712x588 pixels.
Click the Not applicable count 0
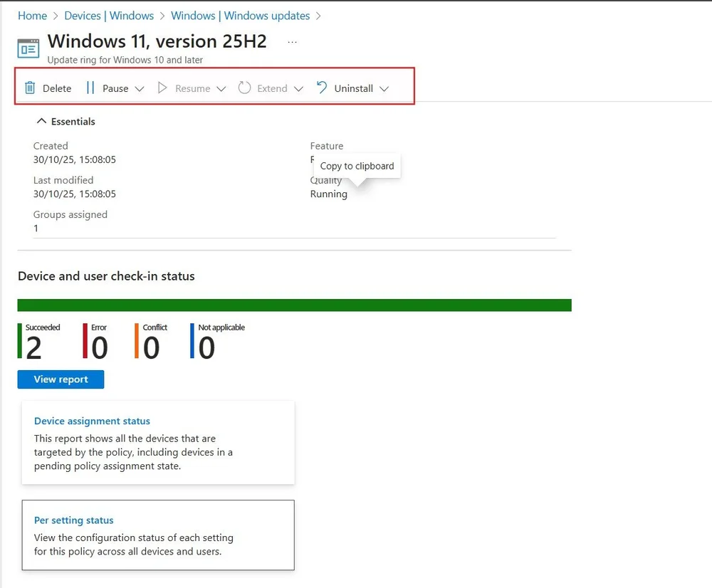point(206,348)
